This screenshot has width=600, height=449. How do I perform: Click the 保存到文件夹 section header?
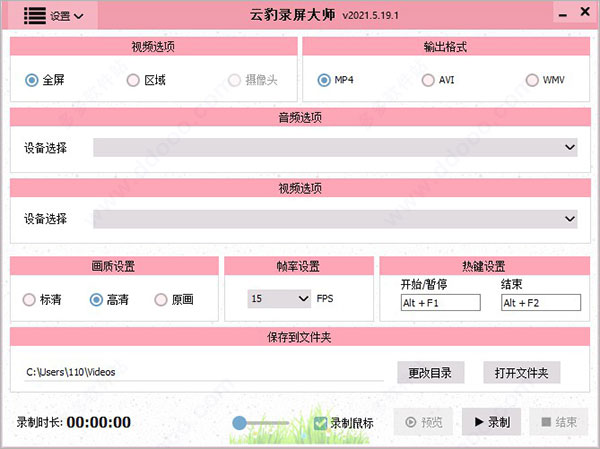(x=300, y=337)
